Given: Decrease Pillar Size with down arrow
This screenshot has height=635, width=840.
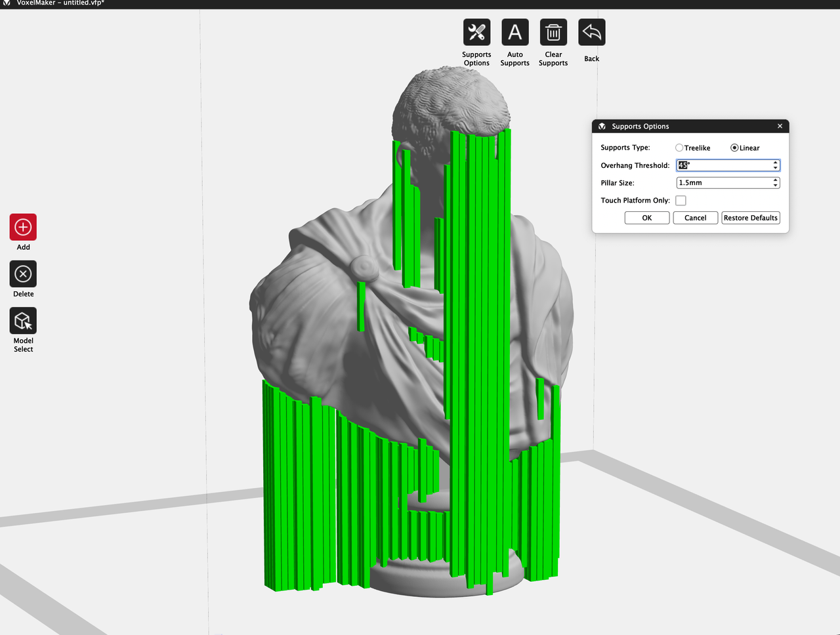Looking at the screenshot, I should [x=776, y=186].
